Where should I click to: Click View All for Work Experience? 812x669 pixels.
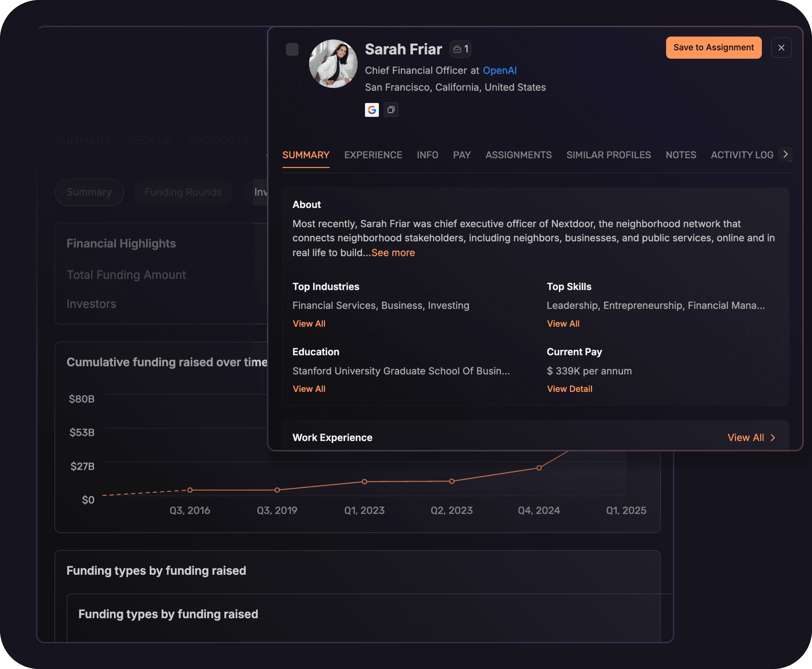(x=745, y=438)
